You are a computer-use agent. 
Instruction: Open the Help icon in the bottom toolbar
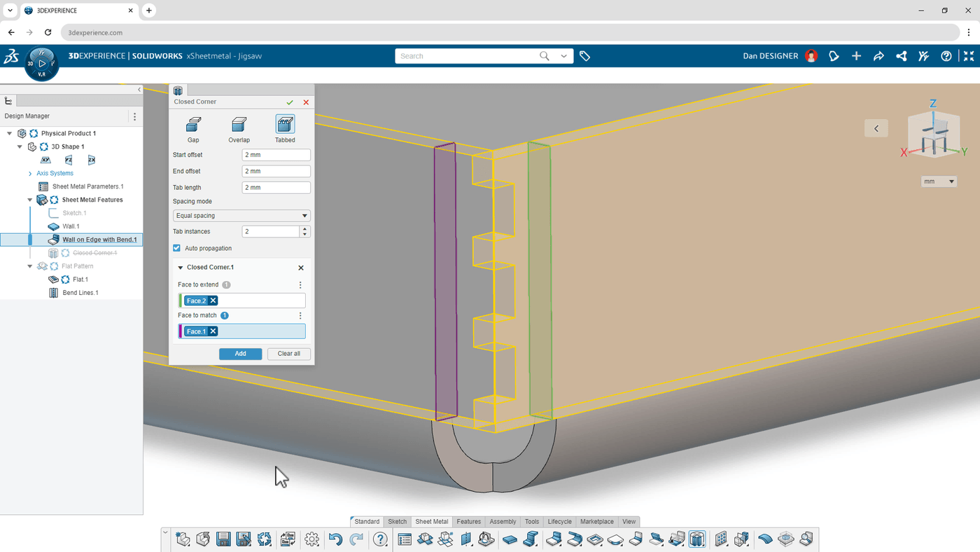point(380,539)
